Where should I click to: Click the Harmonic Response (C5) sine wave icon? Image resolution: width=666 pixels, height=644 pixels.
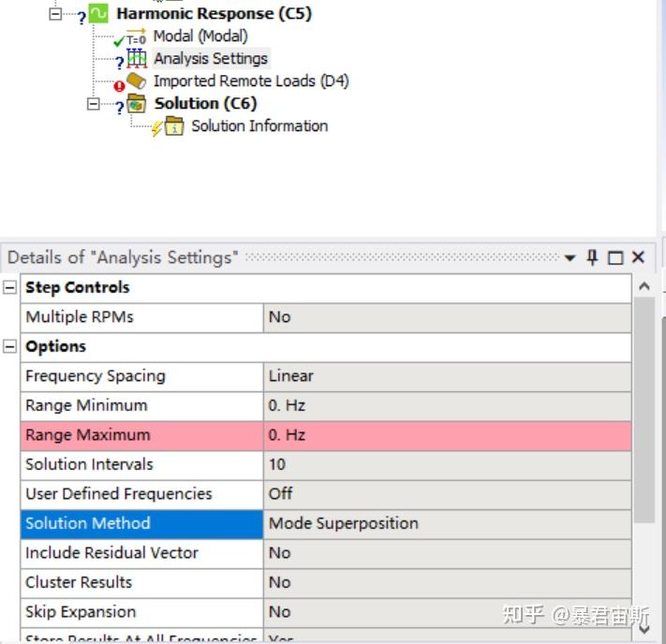(98, 14)
